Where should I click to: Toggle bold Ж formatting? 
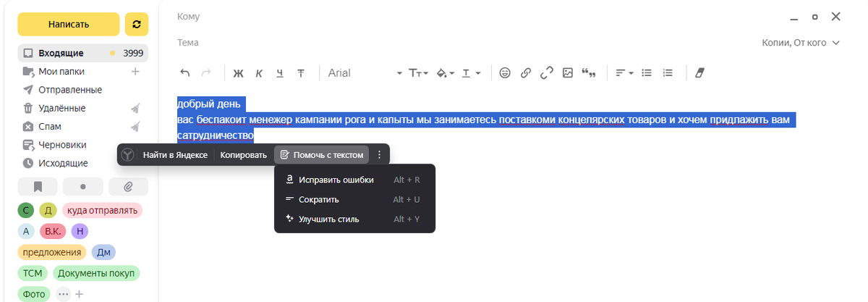pos(237,72)
